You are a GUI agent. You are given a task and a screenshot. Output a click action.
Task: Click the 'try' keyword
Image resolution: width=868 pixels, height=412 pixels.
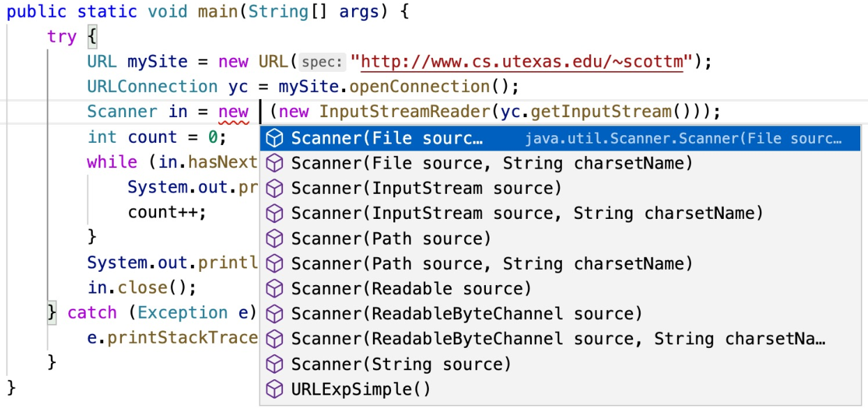(62, 37)
